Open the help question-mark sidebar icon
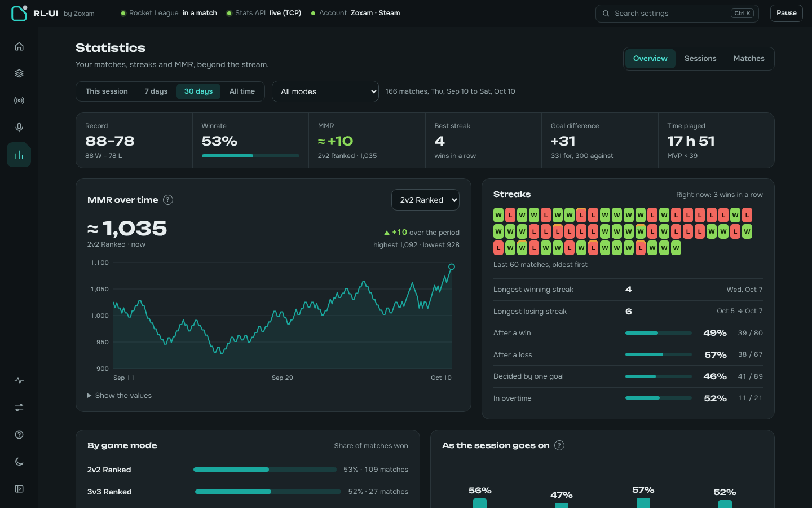This screenshot has height=508, width=812. pos(19,435)
